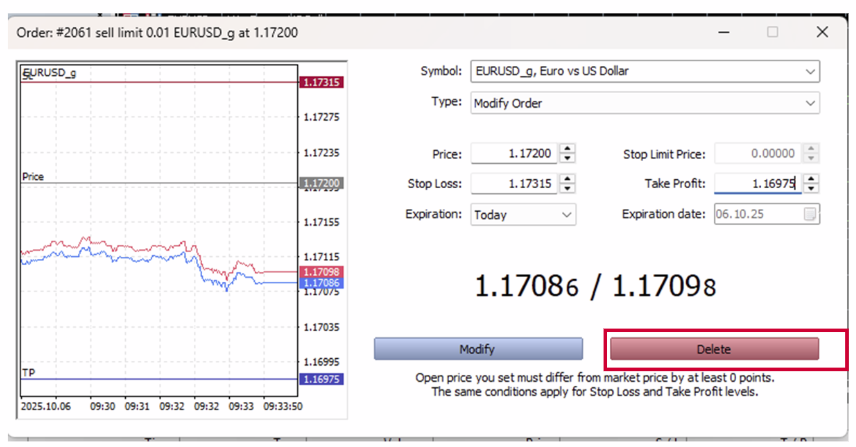Raise Stop Loss using the up arrow
856x447 pixels.
pyautogui.click(x=568, y=179)
